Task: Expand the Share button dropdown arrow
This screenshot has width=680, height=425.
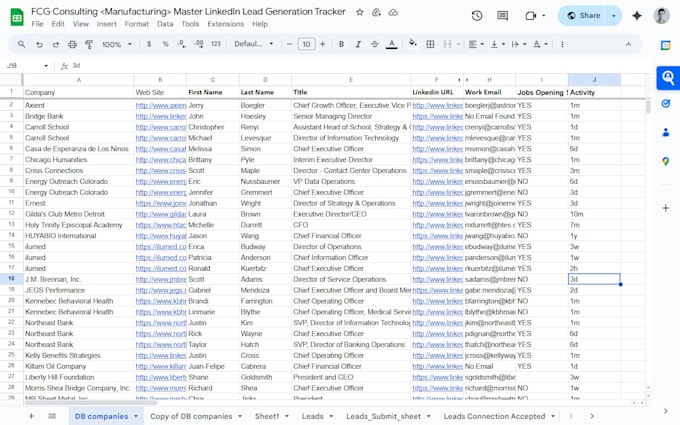Action: pos(613,16)
